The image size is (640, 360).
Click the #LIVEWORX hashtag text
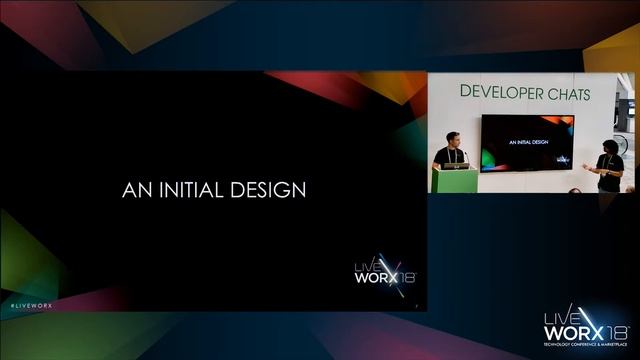tap(31, 306)
